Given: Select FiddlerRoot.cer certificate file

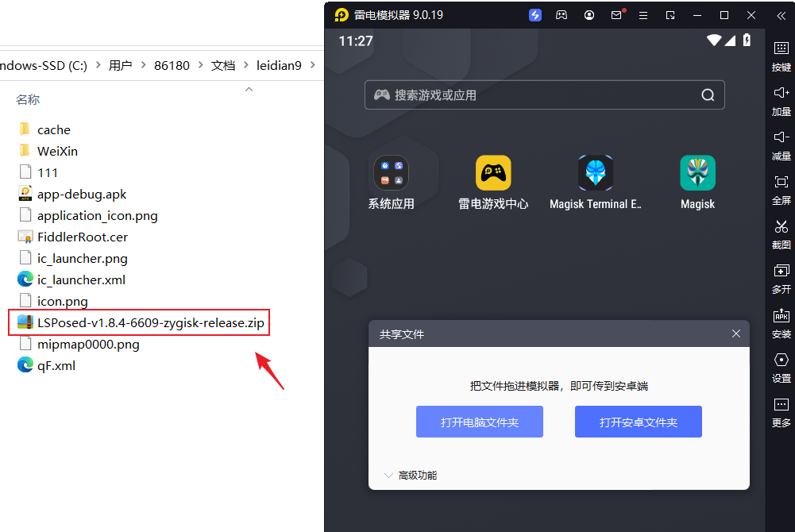Looking at the screenshot, I should (72, 237).
